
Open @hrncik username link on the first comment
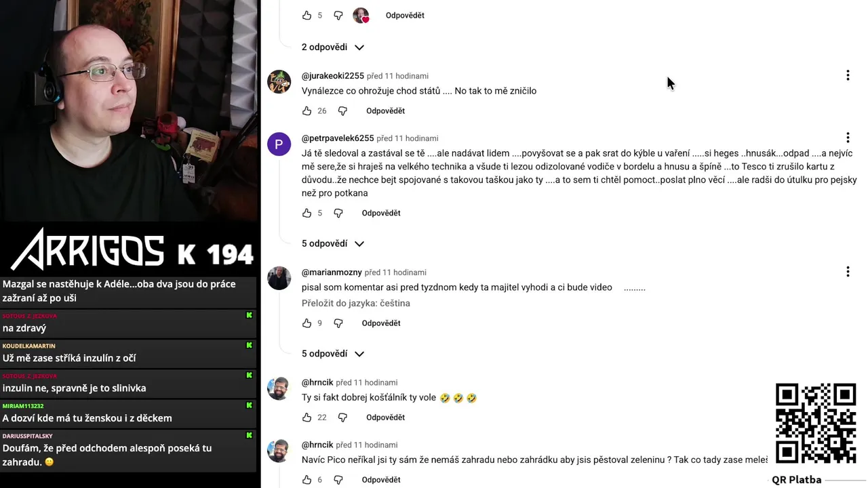click(317, 382)
